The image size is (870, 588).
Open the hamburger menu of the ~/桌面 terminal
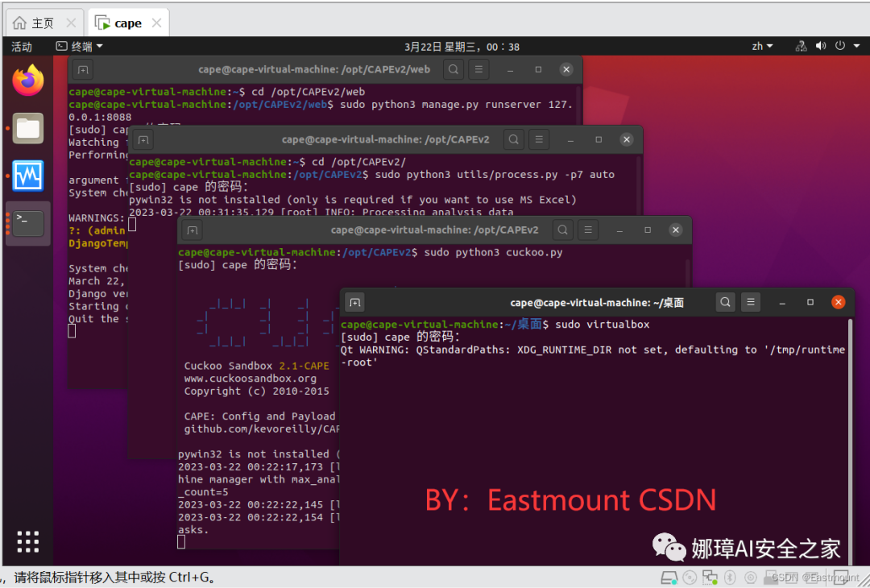point(751,302)
